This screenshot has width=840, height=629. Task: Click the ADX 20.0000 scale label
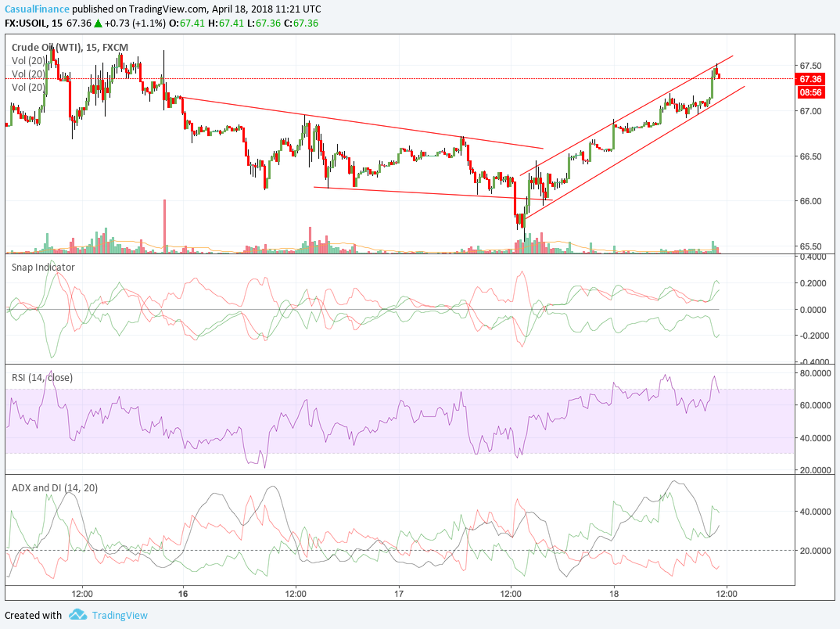(x=815, y=550)
